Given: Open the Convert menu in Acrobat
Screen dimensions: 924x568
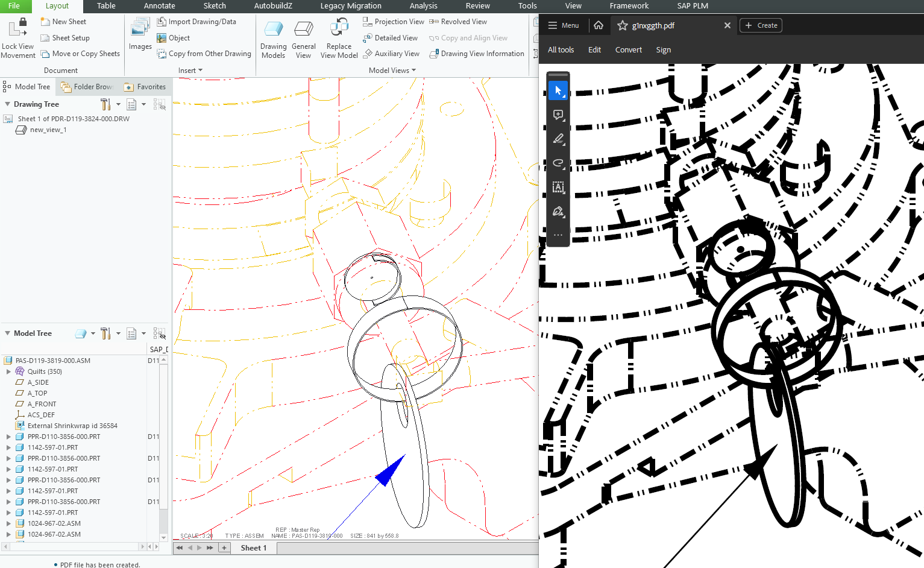Looking at the screenshot, I should (x=628, y=49).
